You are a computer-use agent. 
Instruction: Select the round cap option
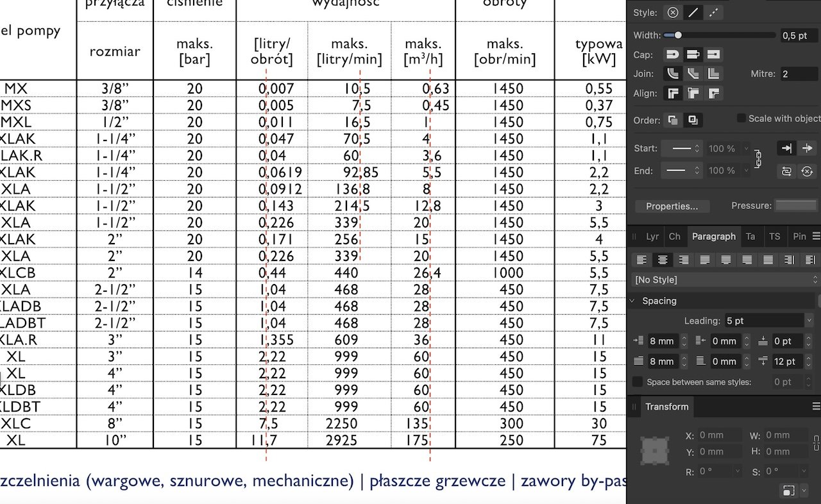click(x=672, y=55)
